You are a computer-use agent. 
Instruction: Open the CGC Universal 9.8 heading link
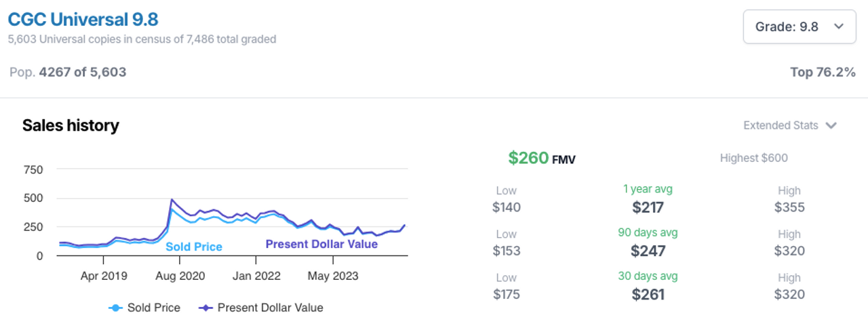[83, 19]
